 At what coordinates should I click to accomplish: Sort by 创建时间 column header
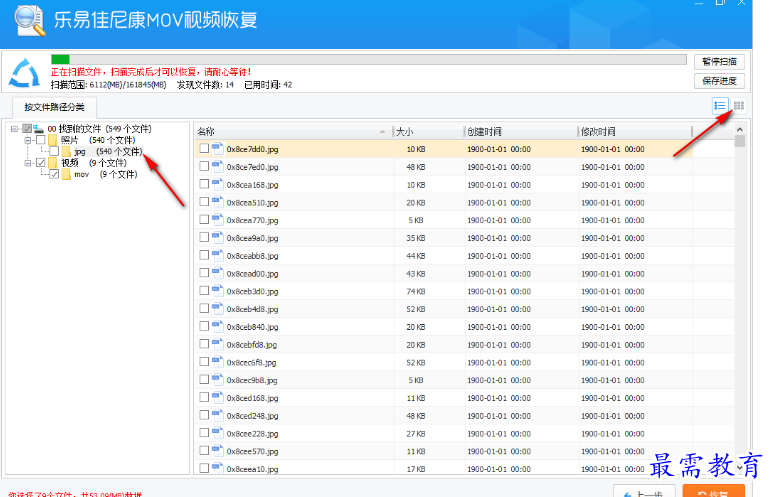pos(520,131)
